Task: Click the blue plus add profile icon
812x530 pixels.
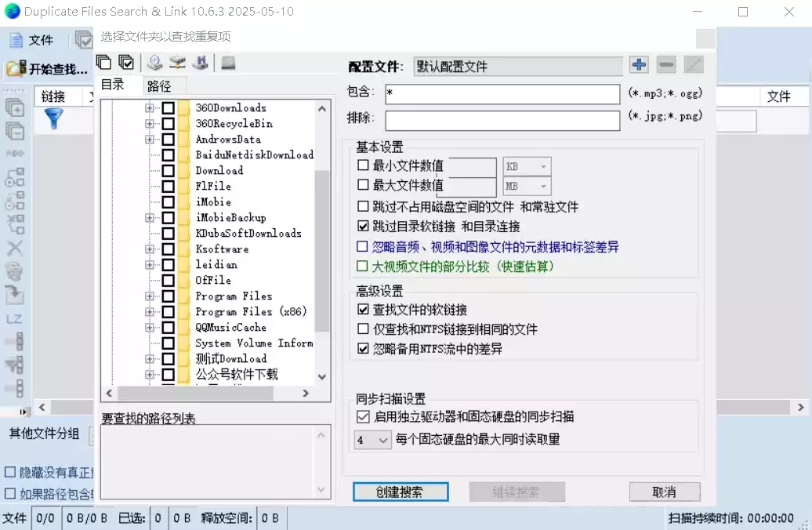Action: click(x=639, y=65)
